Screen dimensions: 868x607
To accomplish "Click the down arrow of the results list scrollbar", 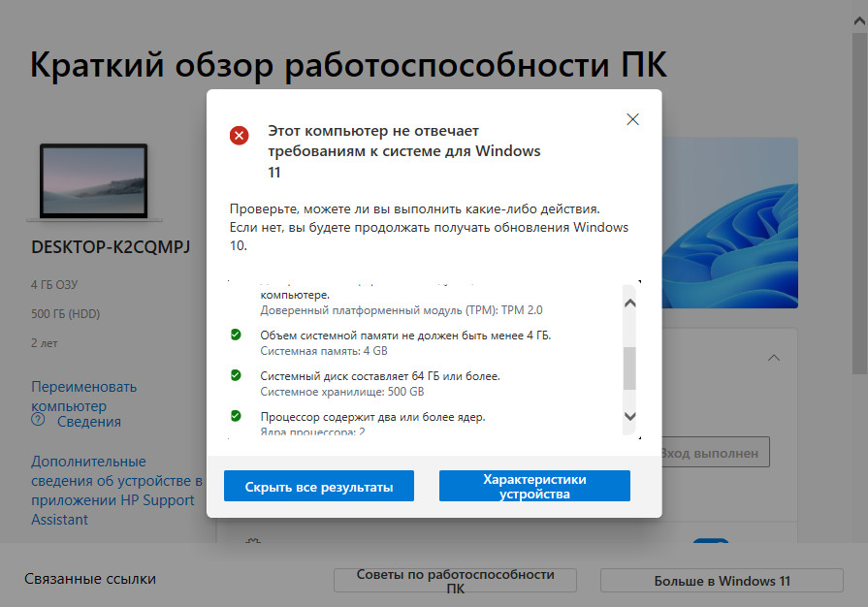I will tap(630, 416).
